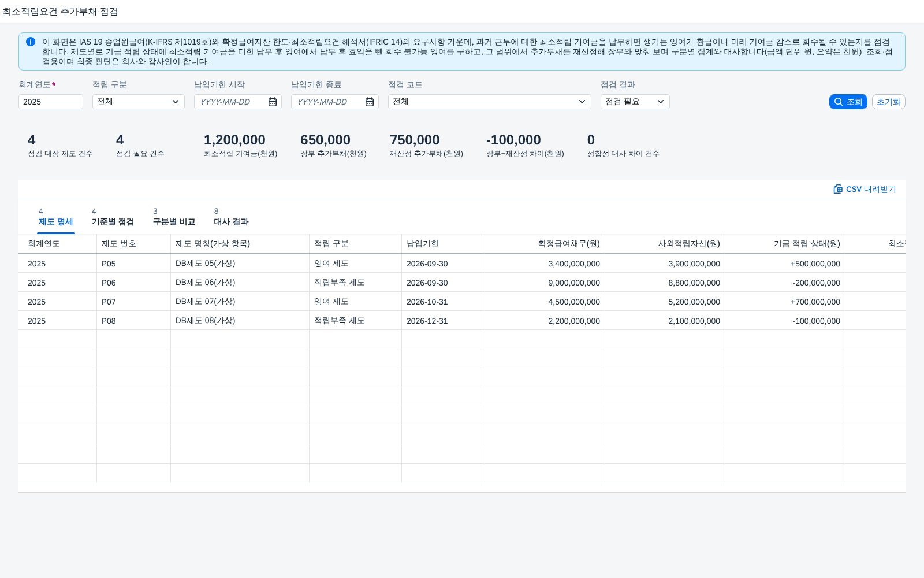Select the 제도 명세 tab
This screenshot has width=924, height=578.
coord(56,217)
